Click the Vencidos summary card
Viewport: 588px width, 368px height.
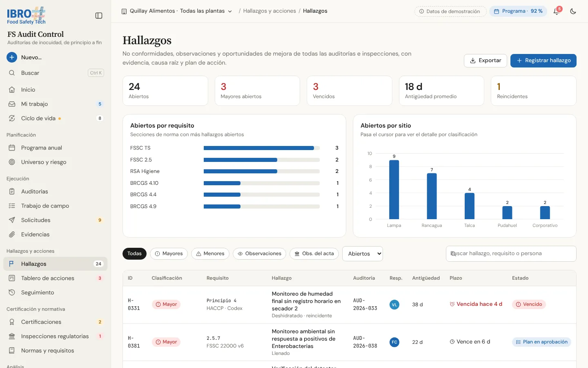(350, 91)
